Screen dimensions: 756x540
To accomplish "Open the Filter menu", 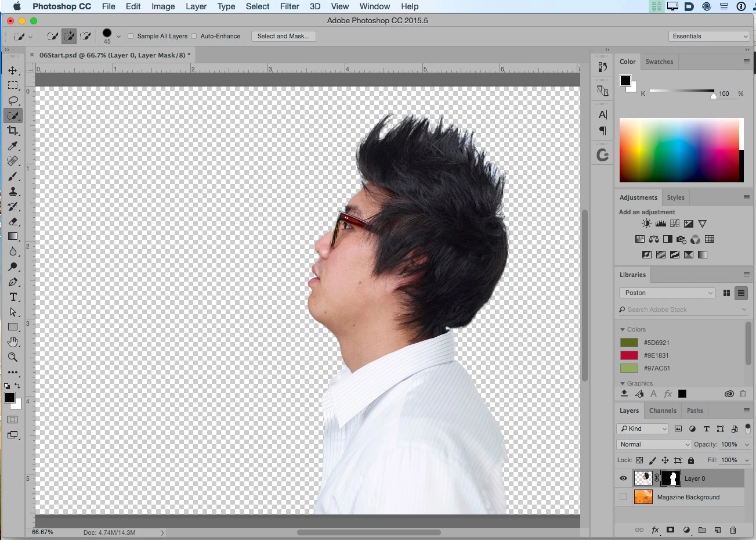I will (x=290, y=6).
